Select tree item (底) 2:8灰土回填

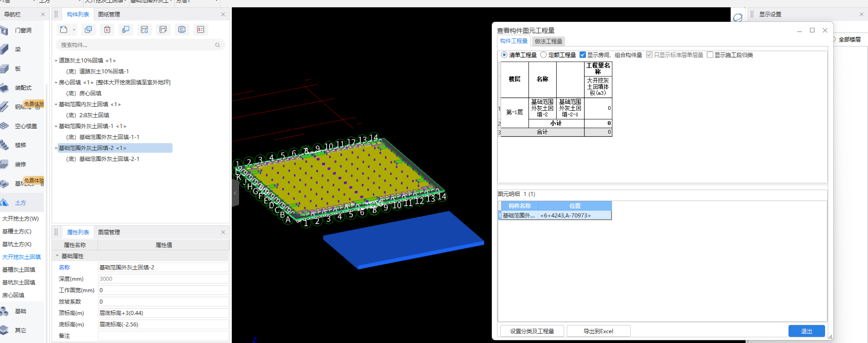point(88,115)
